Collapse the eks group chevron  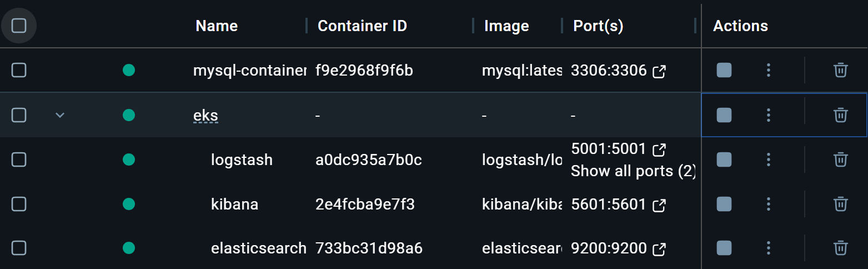coord(60,115)
